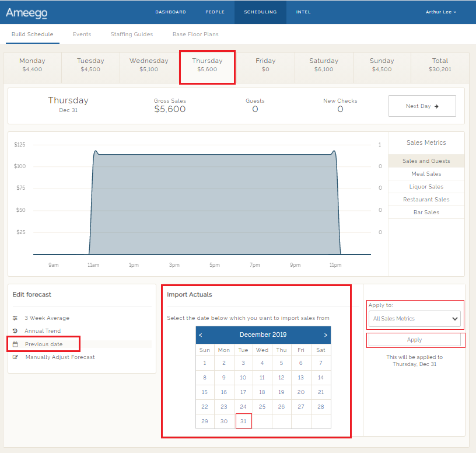Advance to January with the right calendar chevron
The image size is (476, 453).
[327, 334]
